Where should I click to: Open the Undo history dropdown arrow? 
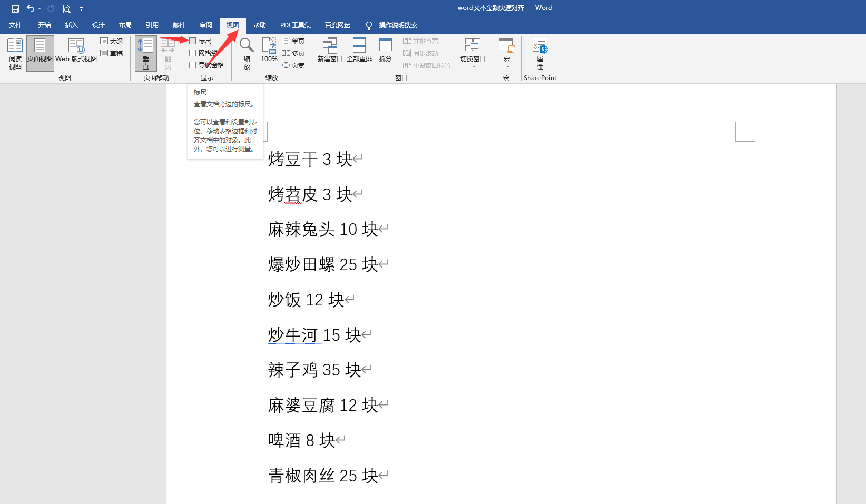pos(40,8)
